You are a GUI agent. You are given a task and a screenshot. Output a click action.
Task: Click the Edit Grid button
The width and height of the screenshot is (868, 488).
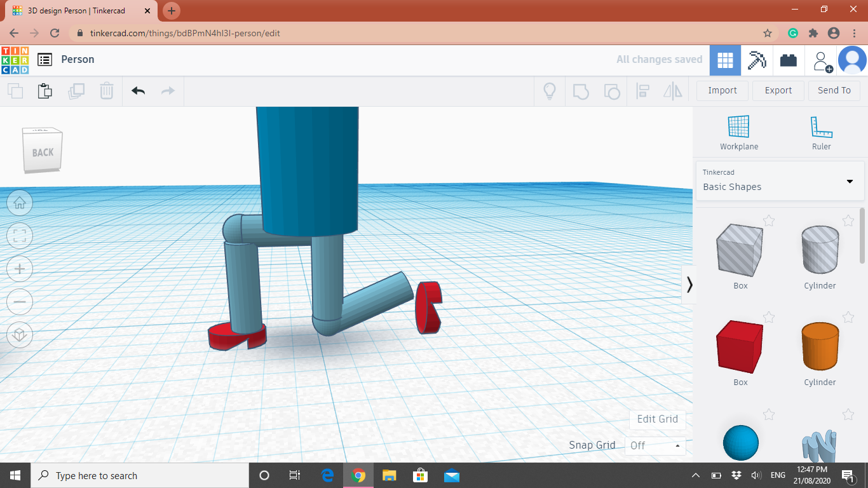point(658,419)
